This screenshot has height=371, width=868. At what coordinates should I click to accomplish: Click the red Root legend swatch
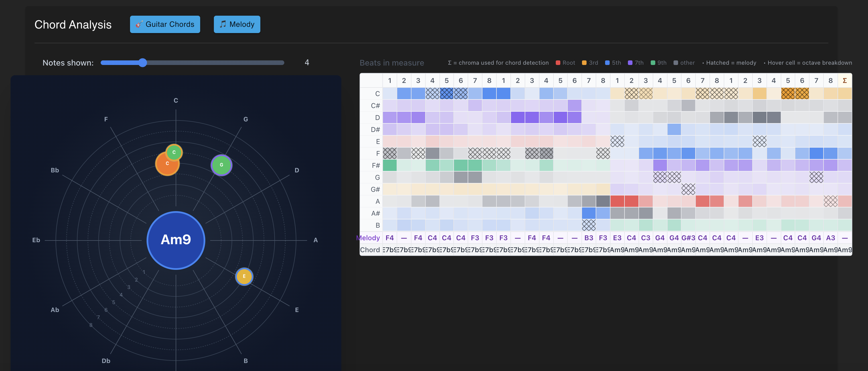(x=558, y=63)
